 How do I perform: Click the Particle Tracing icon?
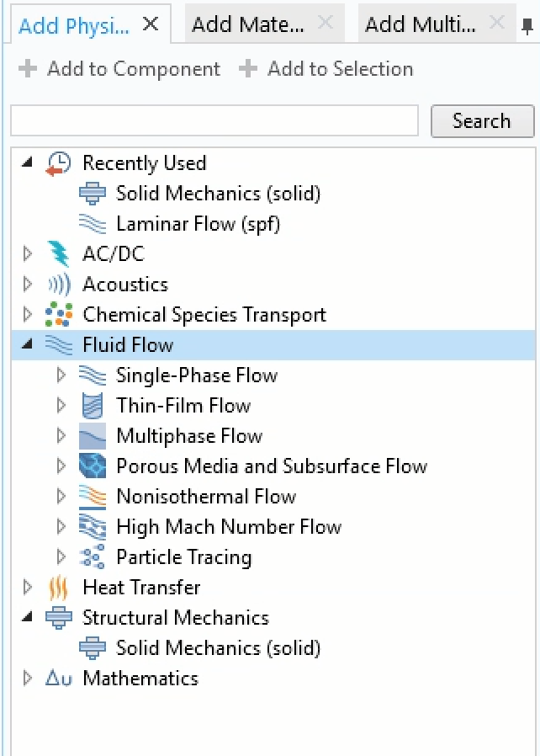(x=92, y=557)
